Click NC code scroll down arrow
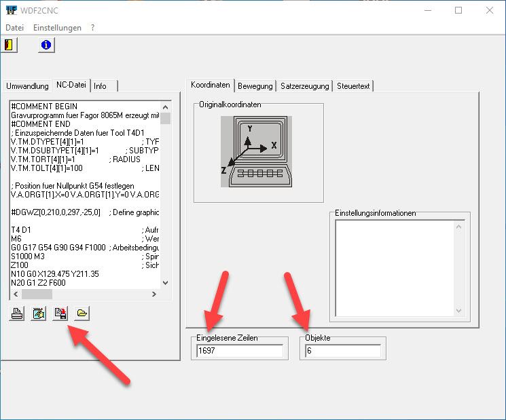 165,283
